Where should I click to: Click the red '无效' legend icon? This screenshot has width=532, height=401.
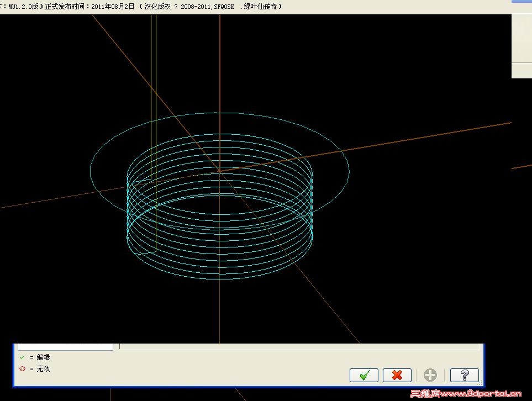click(23, 369)
